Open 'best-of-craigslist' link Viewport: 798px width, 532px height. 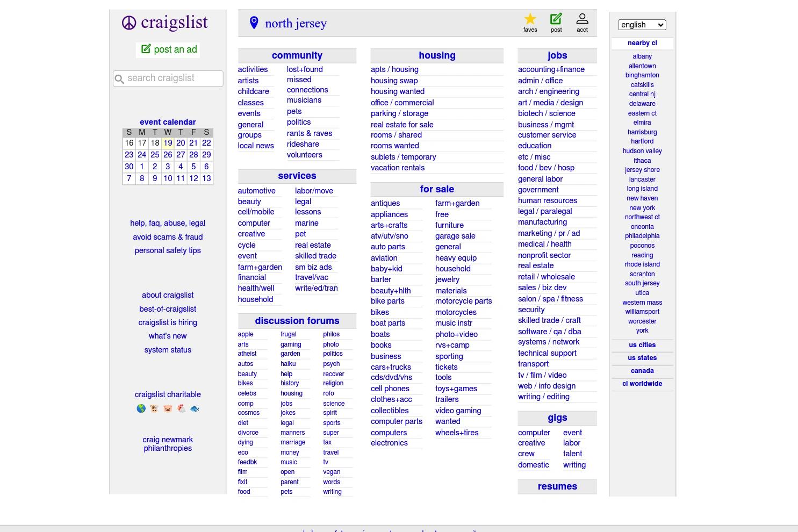coord(168,309)
